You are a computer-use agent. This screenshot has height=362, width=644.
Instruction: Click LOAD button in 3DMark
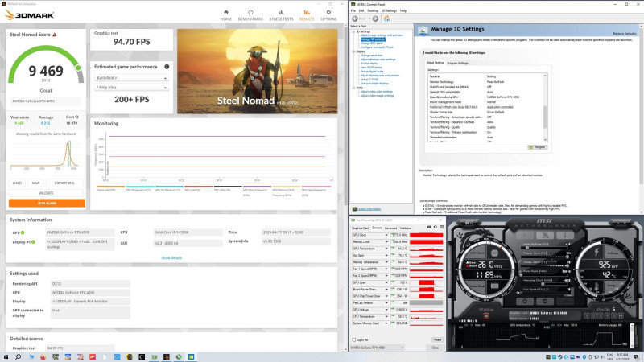17,183
